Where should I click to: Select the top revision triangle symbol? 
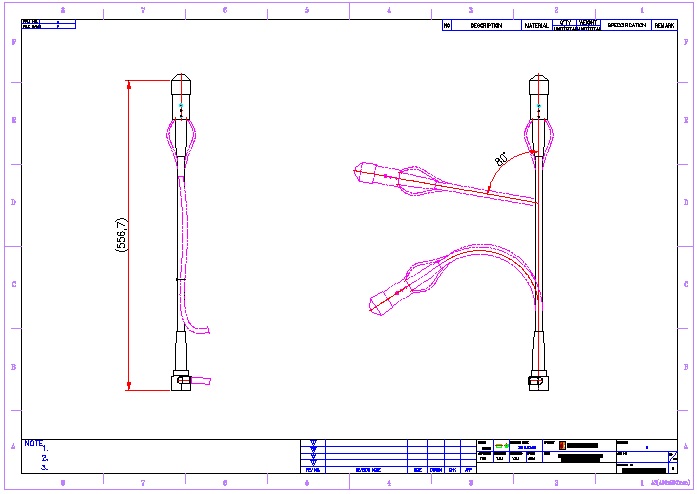[x=314, y=443]
